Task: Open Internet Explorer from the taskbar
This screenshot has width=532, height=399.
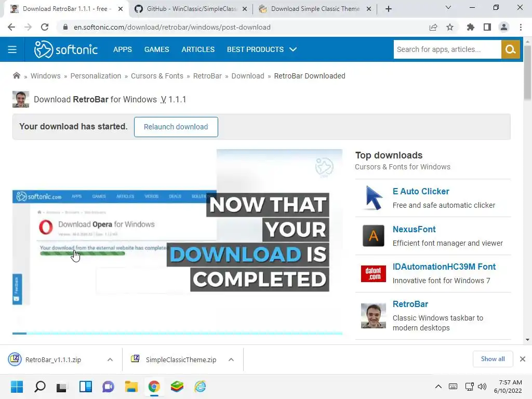Action: click(200, 387)
